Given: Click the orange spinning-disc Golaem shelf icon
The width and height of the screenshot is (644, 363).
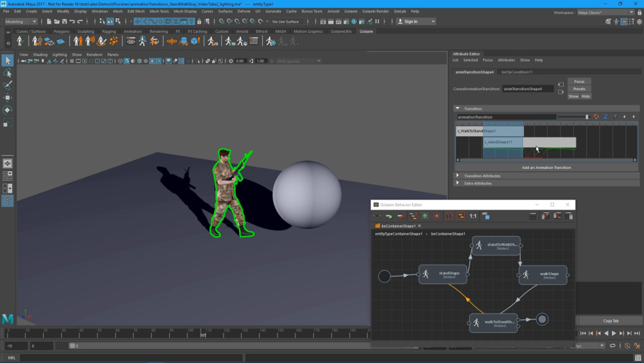Looking at the screenshot, I should click(x=172, y=41).
